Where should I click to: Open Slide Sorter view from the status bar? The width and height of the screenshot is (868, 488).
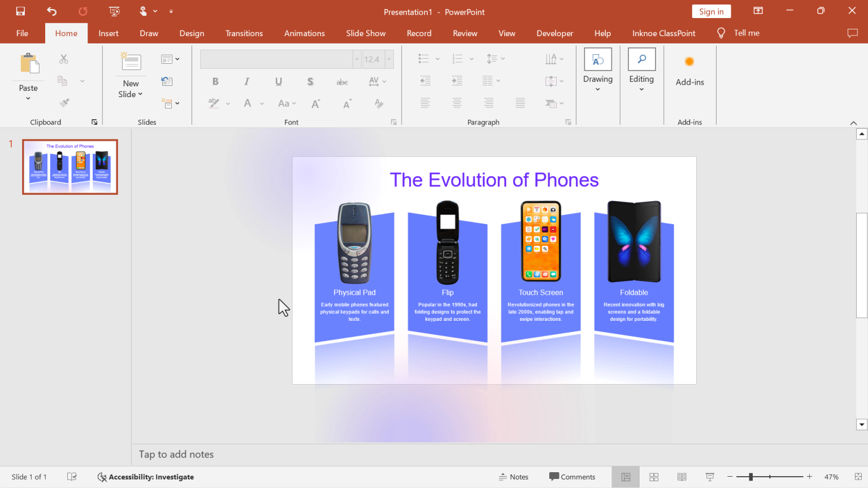(x=653, y=477)
